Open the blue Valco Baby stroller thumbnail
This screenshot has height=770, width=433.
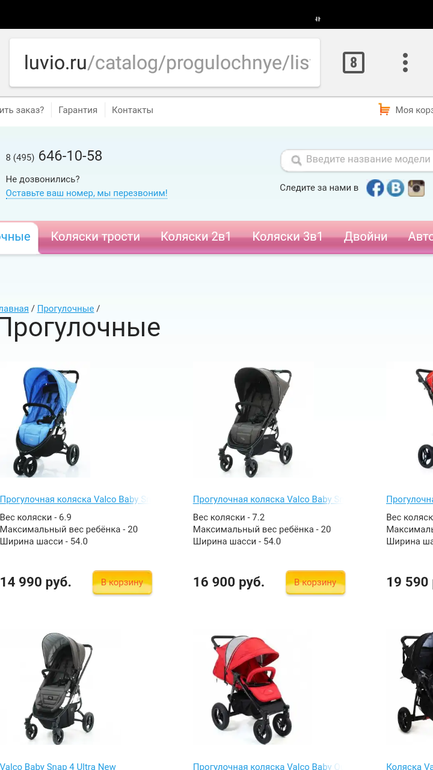point(45,421)
